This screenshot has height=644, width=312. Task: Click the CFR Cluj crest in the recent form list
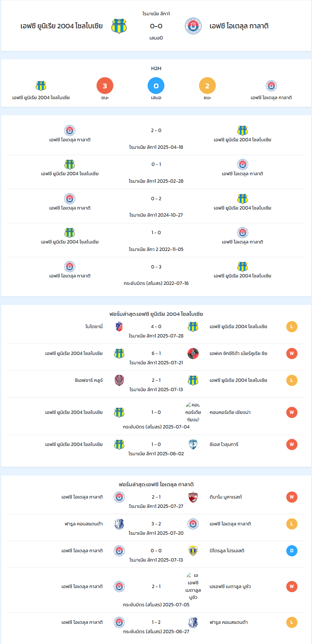click(119, 380)
